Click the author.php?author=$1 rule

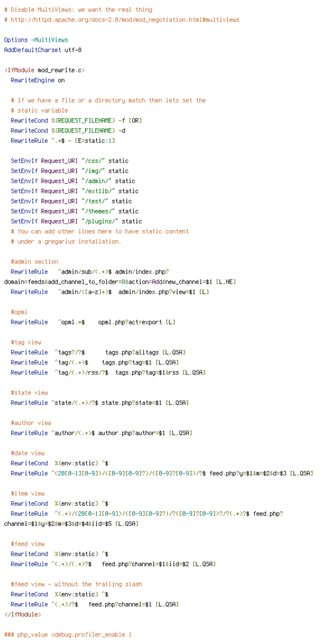101,433
